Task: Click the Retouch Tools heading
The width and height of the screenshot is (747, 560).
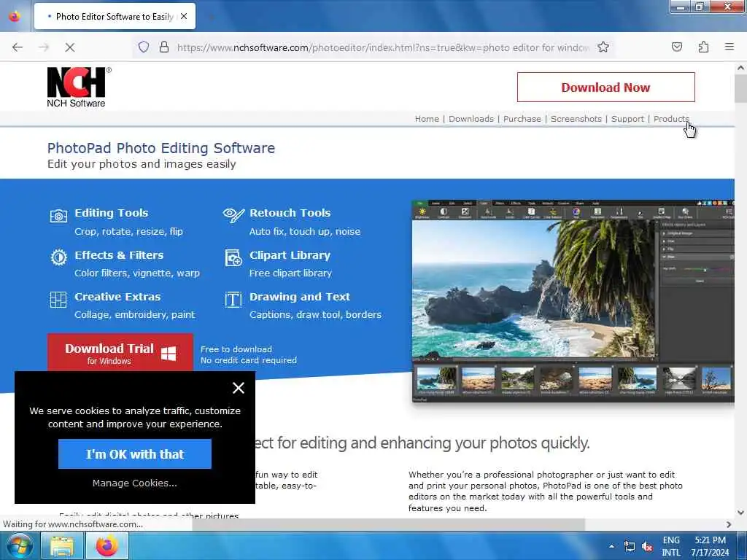Action: 290,213
